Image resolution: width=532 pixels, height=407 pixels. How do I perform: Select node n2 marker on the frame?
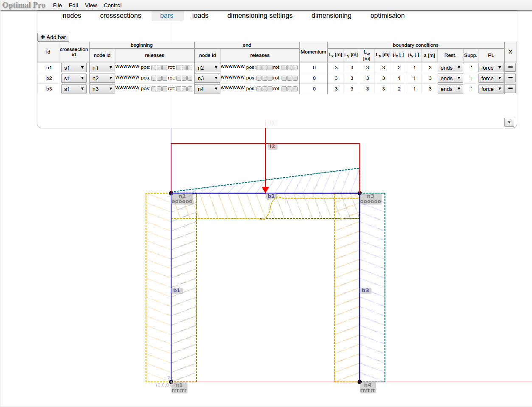coord(171,193)
